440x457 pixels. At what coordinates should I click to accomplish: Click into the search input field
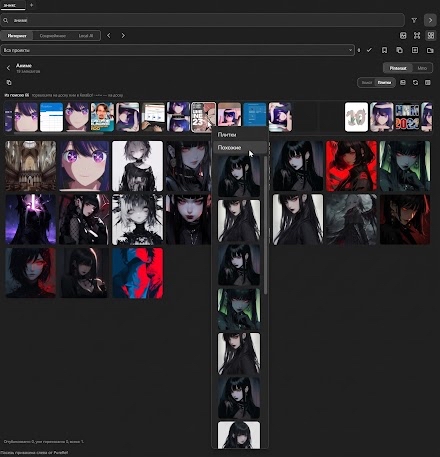point(203,20)
